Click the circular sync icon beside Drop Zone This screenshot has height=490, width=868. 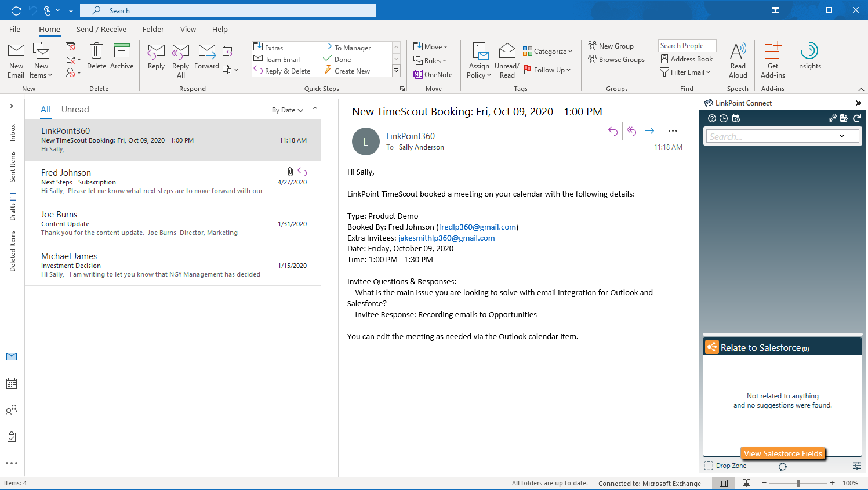tap(783, 466)
